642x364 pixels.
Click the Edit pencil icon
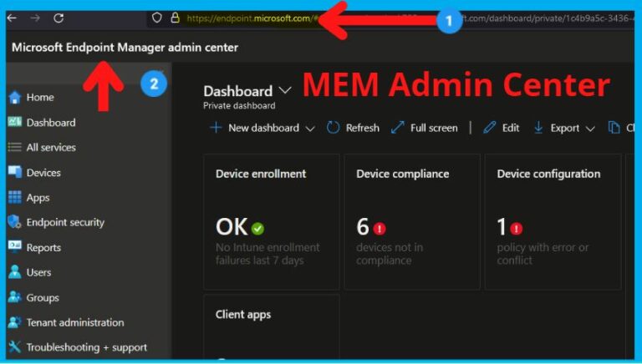489,128
